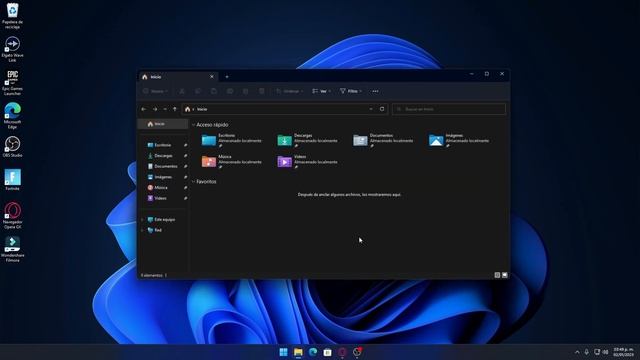Screen dimensions: 640x360
Task: Select Imágenes in the navigation pane
Action: pos(163,177)
